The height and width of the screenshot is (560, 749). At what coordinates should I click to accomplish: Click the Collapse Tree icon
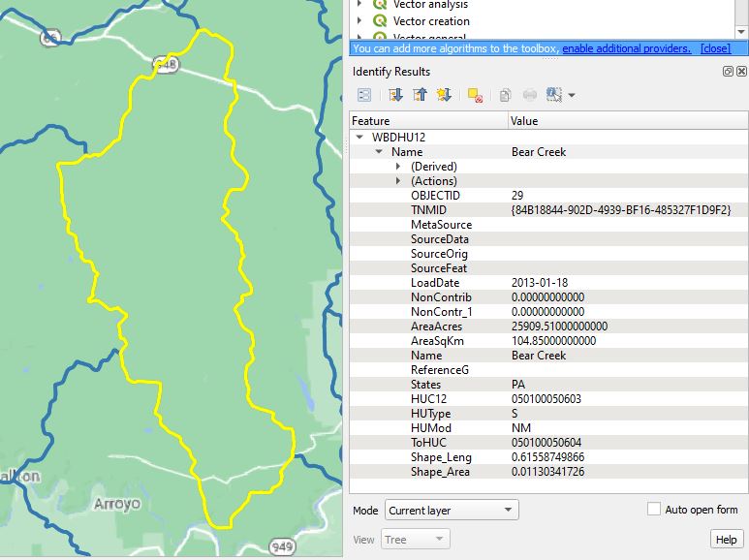(420, 95)
